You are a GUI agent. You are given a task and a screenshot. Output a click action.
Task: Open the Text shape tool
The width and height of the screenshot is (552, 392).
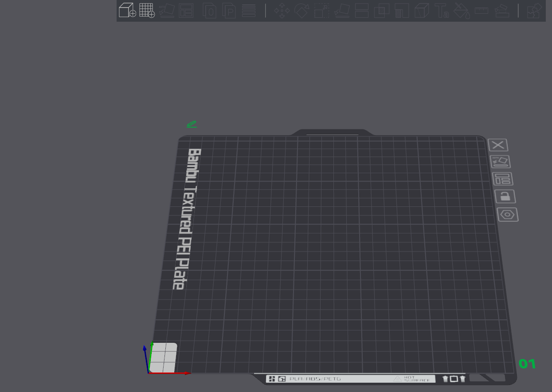(x=442, y=10)
